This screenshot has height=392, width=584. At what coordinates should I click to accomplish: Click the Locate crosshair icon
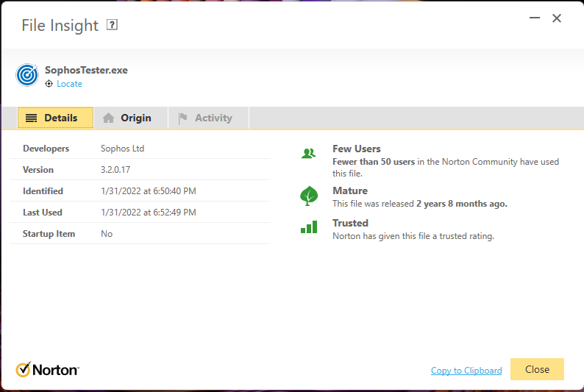(49, 84)
